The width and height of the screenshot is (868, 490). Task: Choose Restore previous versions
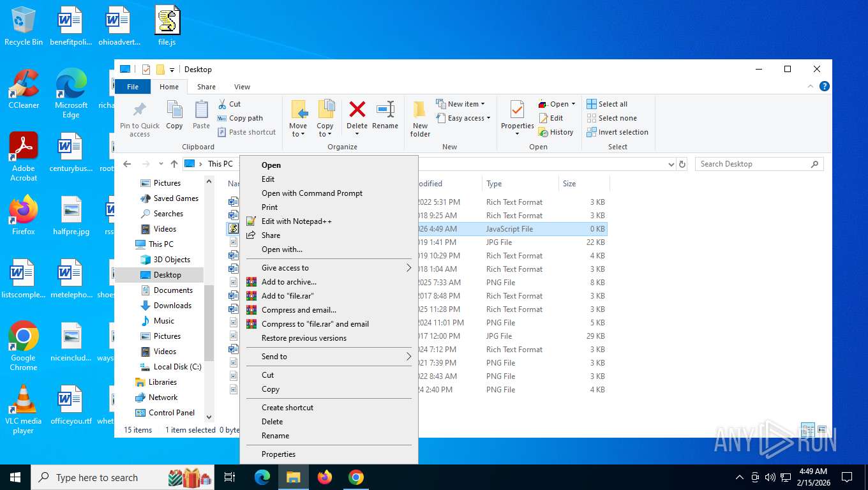coord(329,338)
